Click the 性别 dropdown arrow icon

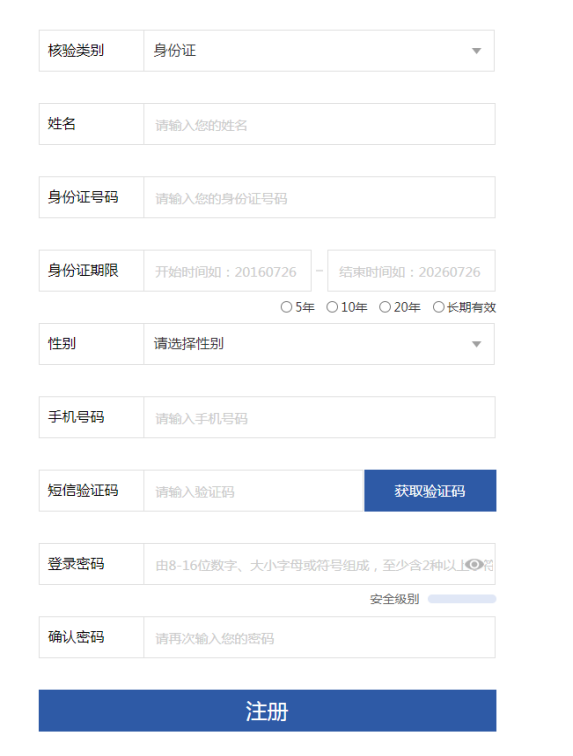[x=477, y=344]
